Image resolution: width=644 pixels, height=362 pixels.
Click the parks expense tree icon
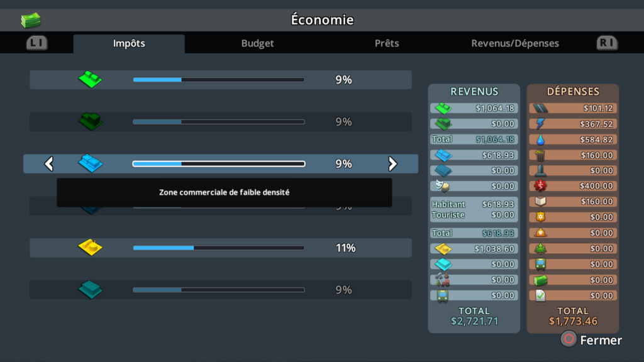[x=540, y=248]
